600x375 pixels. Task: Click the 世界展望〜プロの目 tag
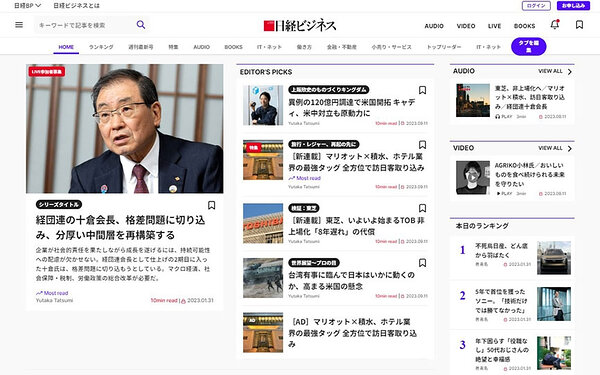click(x=314, y=263)
